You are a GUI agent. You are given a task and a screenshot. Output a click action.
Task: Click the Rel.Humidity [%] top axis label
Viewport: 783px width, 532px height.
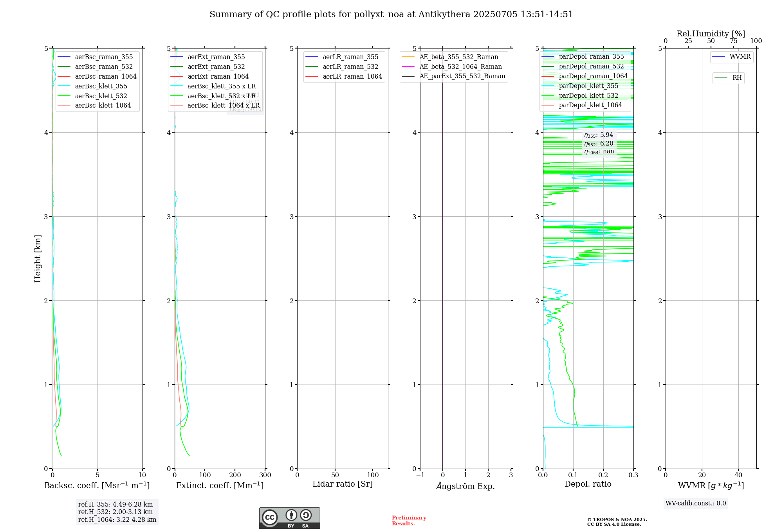[711, 34]
